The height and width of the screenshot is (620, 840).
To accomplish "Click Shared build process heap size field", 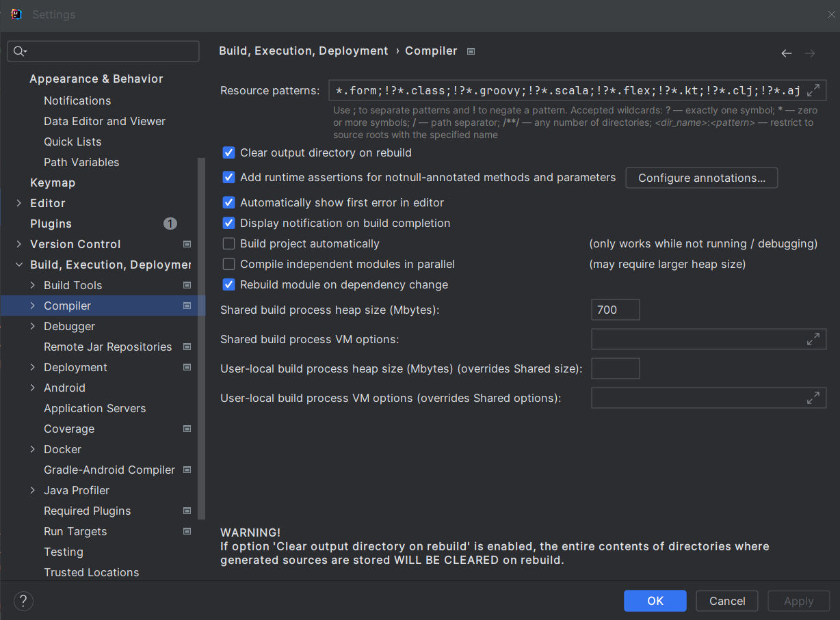I will click(615, 310).
